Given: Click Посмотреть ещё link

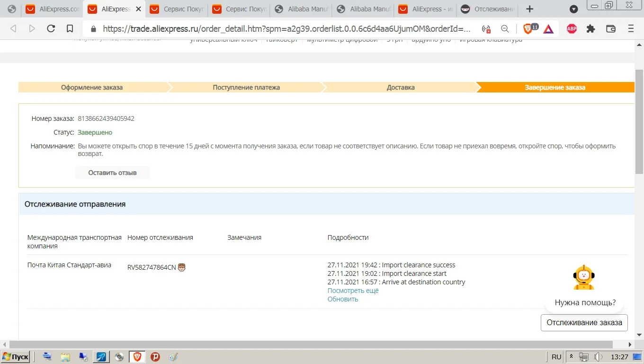Looking at the screenshot, I should [353, 291].
